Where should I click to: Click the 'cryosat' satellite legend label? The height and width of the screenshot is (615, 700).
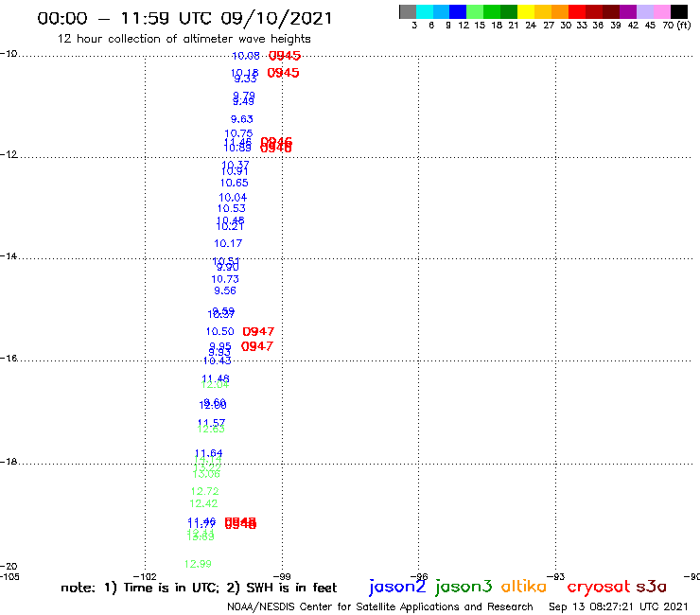[599, 587]
